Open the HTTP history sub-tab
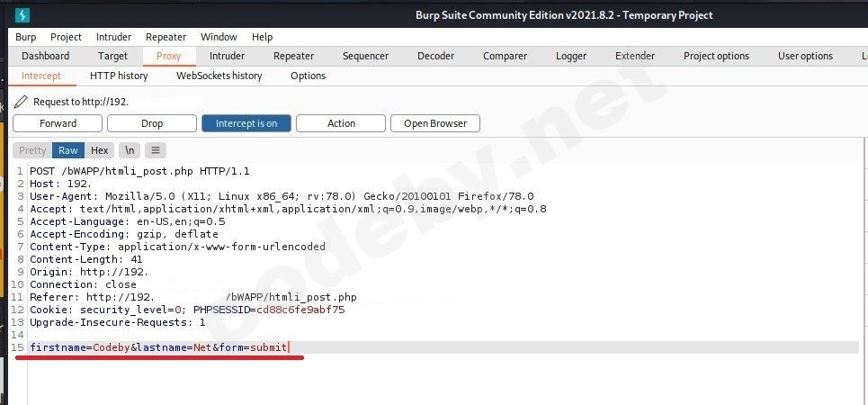 click(119, 76)
